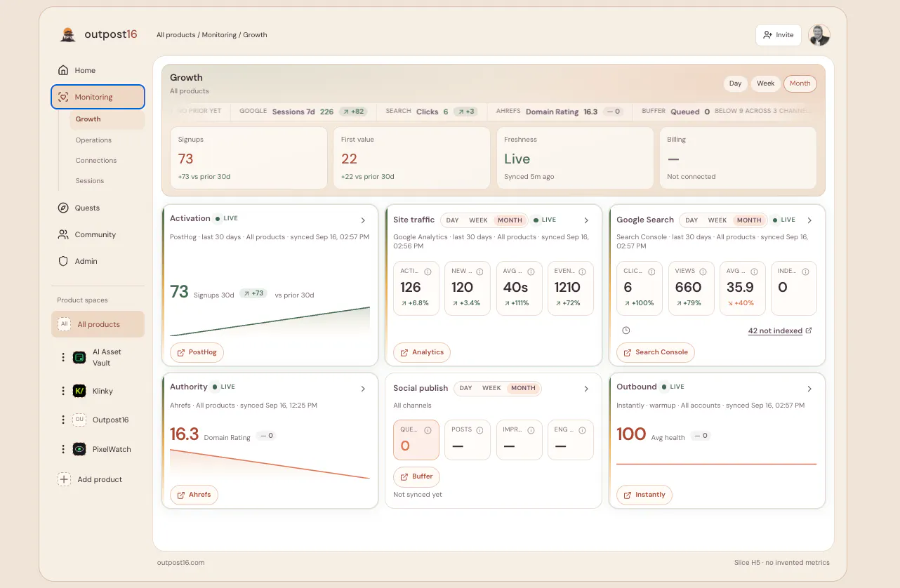
Task: Click the Signups summary card
Action: coord(249,158)
